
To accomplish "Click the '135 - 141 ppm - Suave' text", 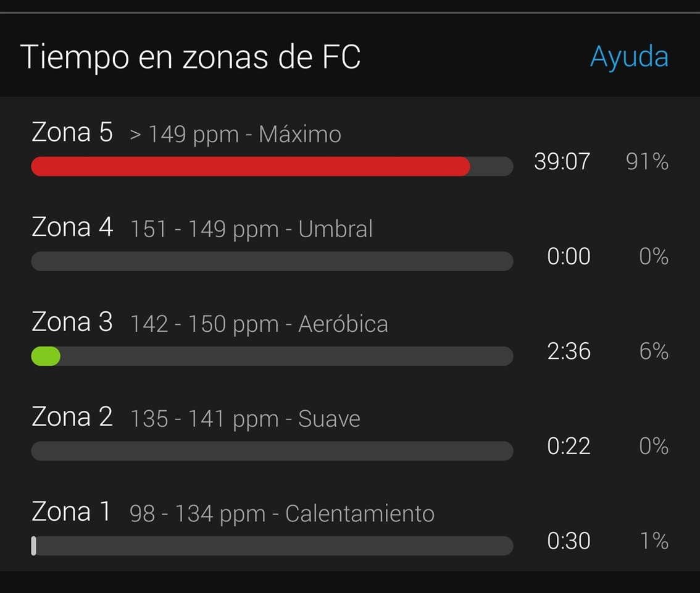I will (x=245, y=419).
